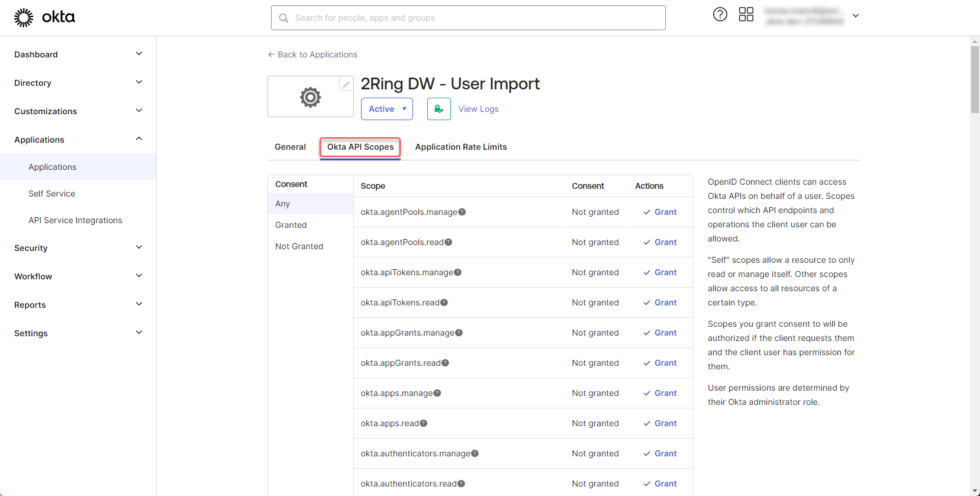
Task: Switch to the General tab
Action: pos(290,147)
